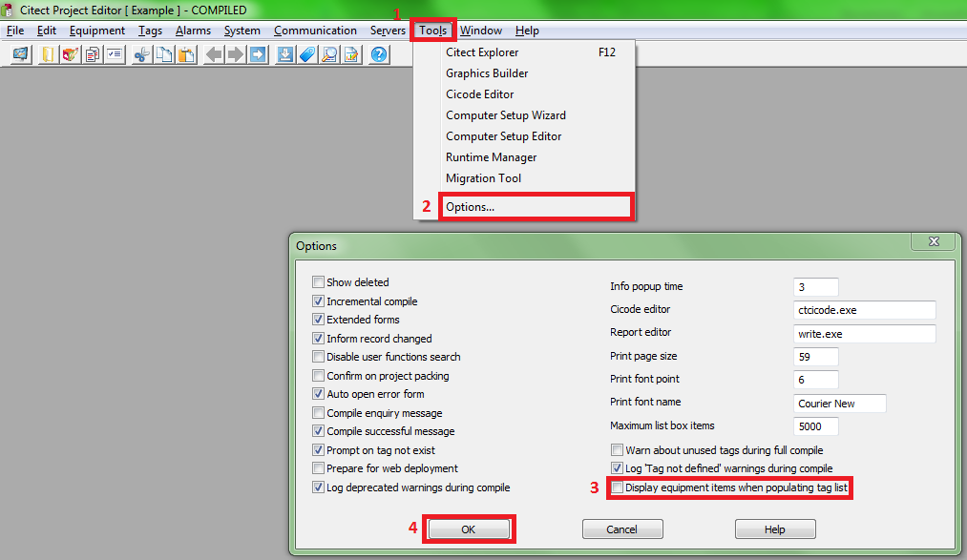Toggle Log 'Tag not defined' warnings checkbox
Viewport: 967px width, 560px height.
click(x=617, y=468)
